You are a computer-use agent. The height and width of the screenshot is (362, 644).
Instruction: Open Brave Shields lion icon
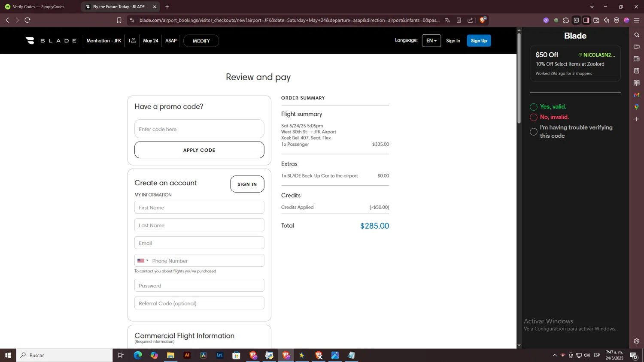tap(483, 20)
